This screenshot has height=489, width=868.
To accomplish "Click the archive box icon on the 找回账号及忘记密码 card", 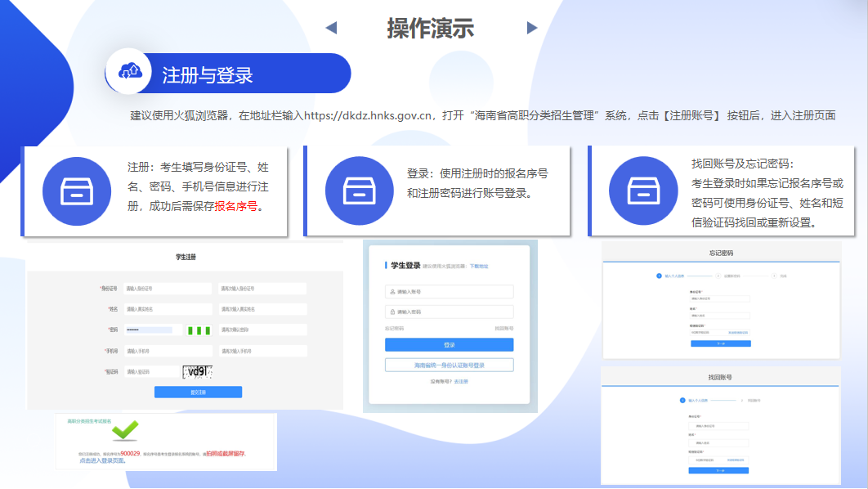I will pos(643,191).
